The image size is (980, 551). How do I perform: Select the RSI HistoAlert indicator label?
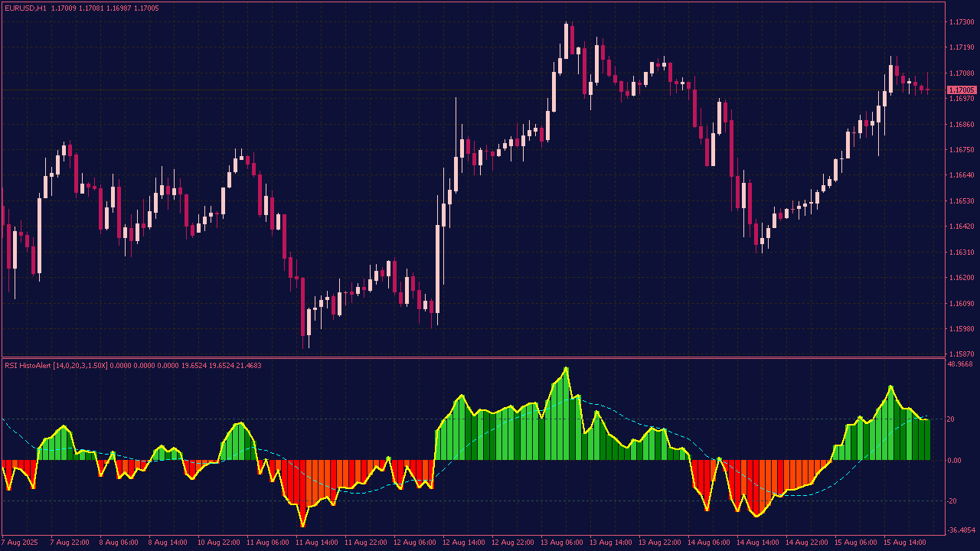coord(56,366)
